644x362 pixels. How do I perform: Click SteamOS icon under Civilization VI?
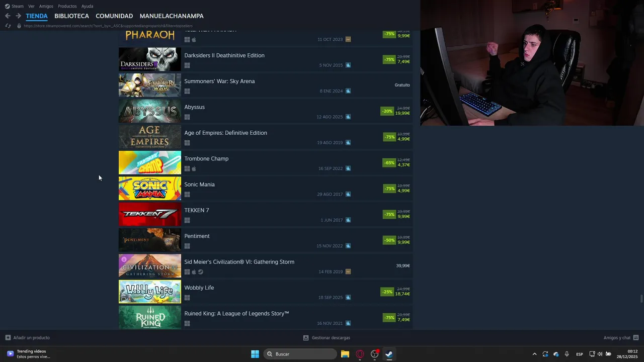(201, 272)
